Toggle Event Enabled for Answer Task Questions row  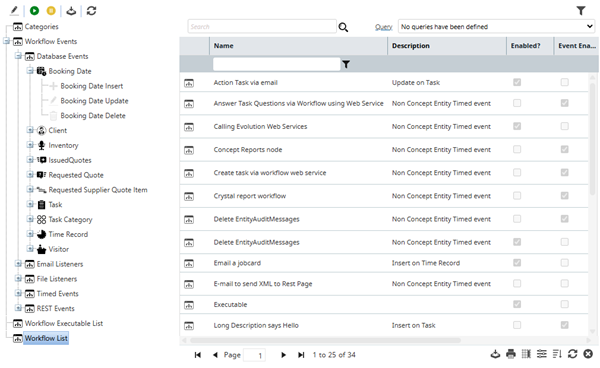pos(564,103)
